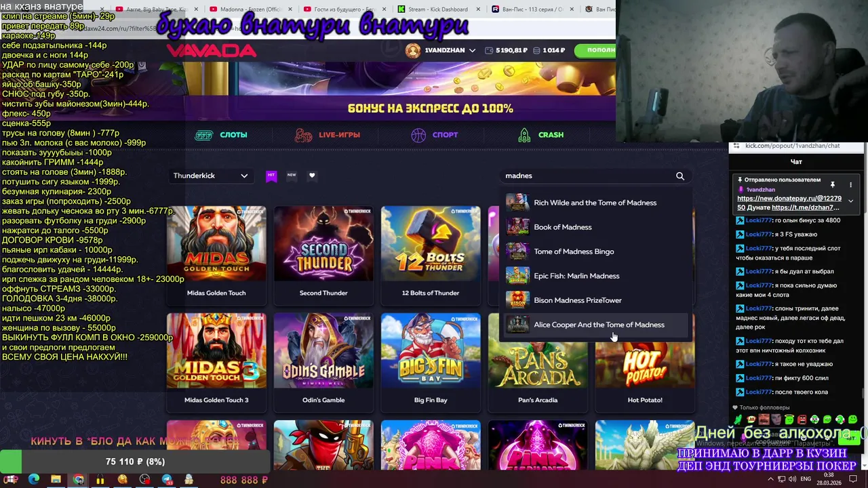
Task: Open OBS Studio from taskbar
Action: [144, 479]
